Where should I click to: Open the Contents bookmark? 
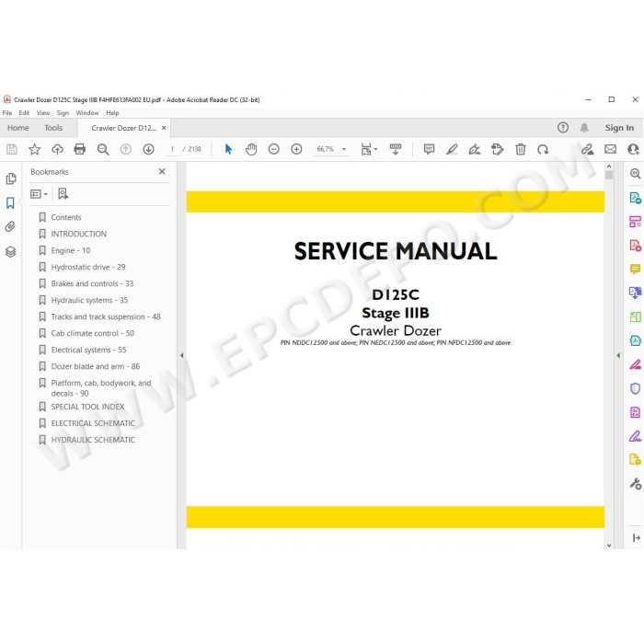[66, 217]
